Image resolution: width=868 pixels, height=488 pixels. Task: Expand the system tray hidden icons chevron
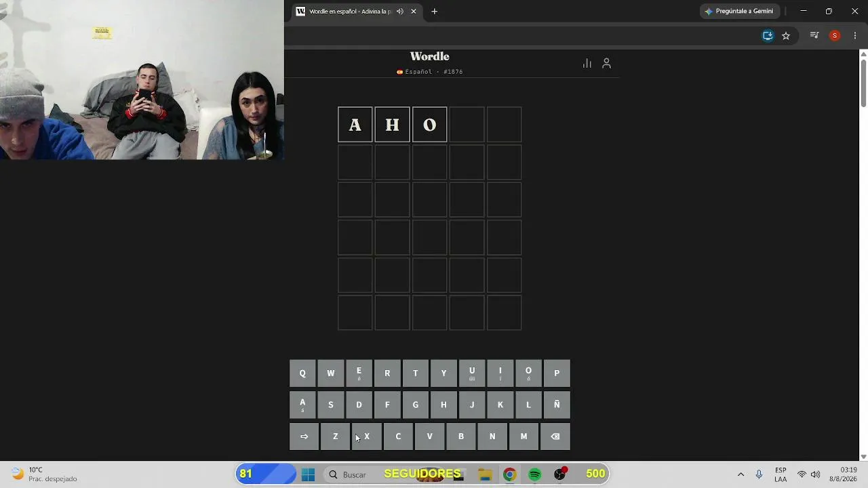point(741,474)
